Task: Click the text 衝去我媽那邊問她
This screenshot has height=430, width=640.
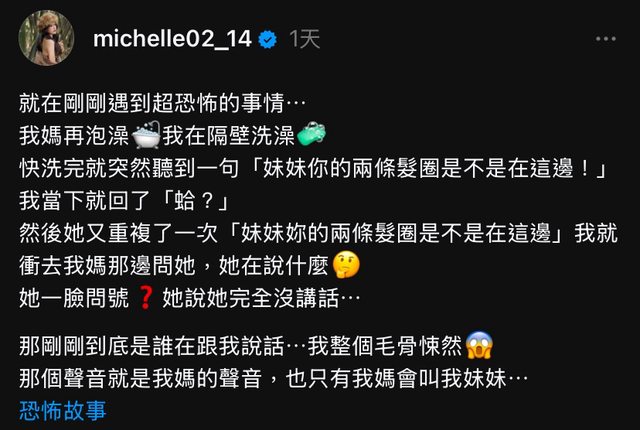Action: pyautogui.click(x=107, y=266)
